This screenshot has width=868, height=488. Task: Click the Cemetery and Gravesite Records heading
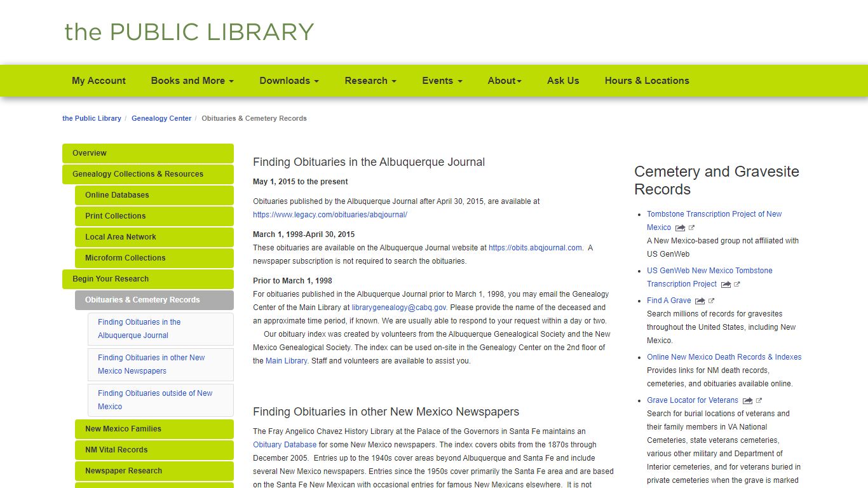[x=717, y=180]
